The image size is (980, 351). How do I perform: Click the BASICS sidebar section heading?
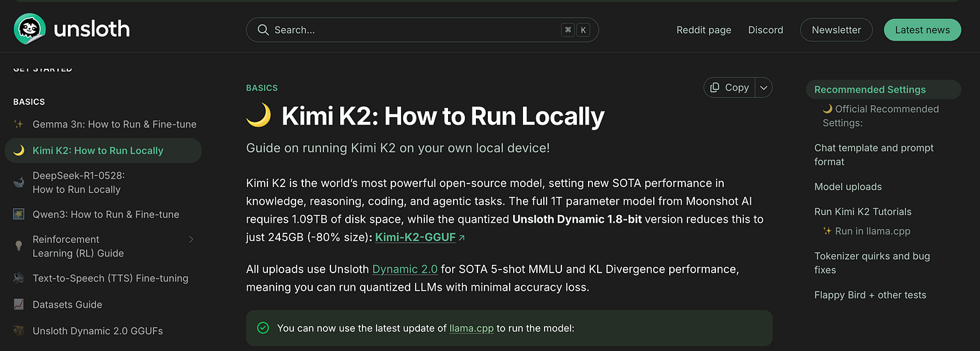pyautogui.click(x=29, y=102)
